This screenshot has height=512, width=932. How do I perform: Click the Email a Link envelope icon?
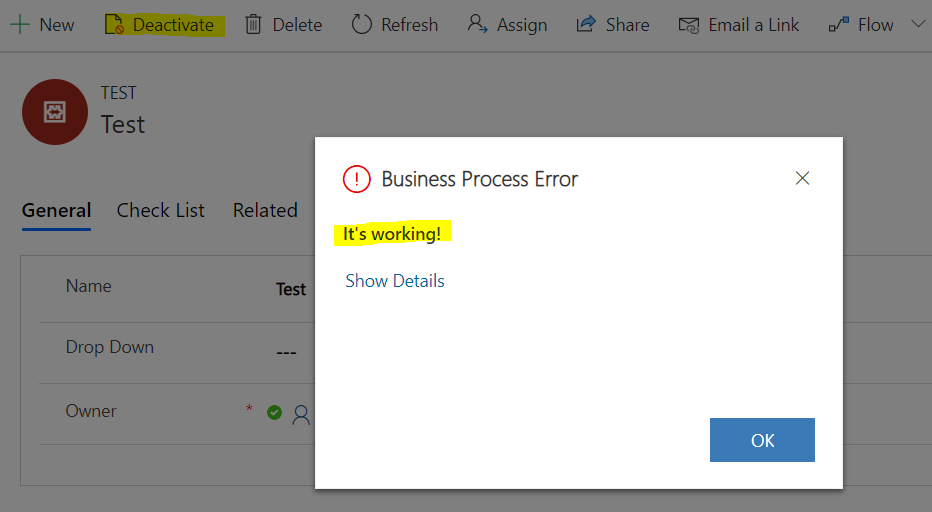(x=689, y=25)
